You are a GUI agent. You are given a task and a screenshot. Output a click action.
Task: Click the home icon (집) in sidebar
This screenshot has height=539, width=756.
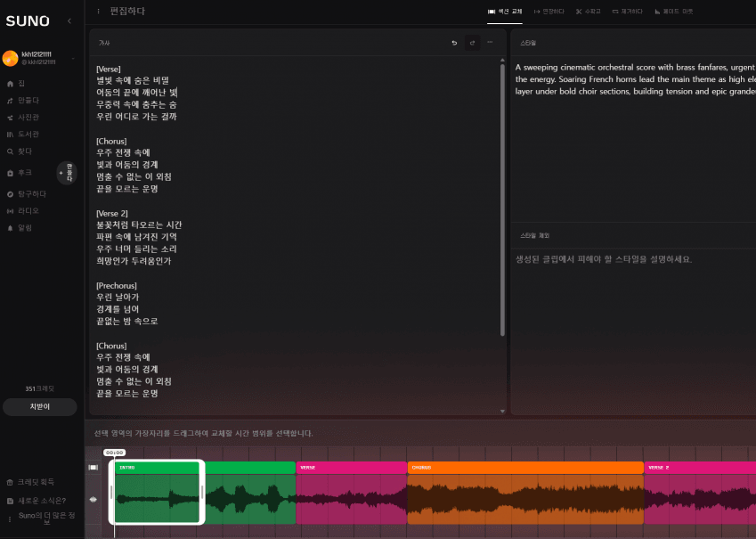click(x=10, y=83)
